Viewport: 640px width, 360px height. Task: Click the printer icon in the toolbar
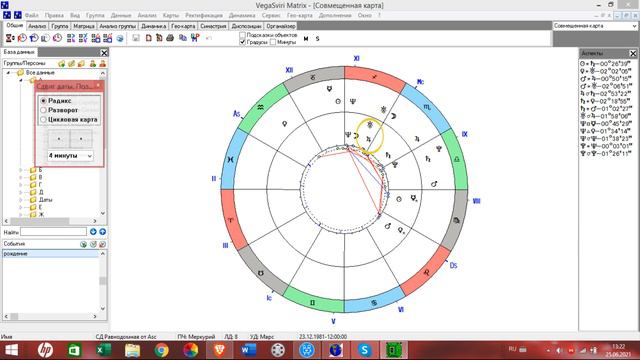coord(170,38)
